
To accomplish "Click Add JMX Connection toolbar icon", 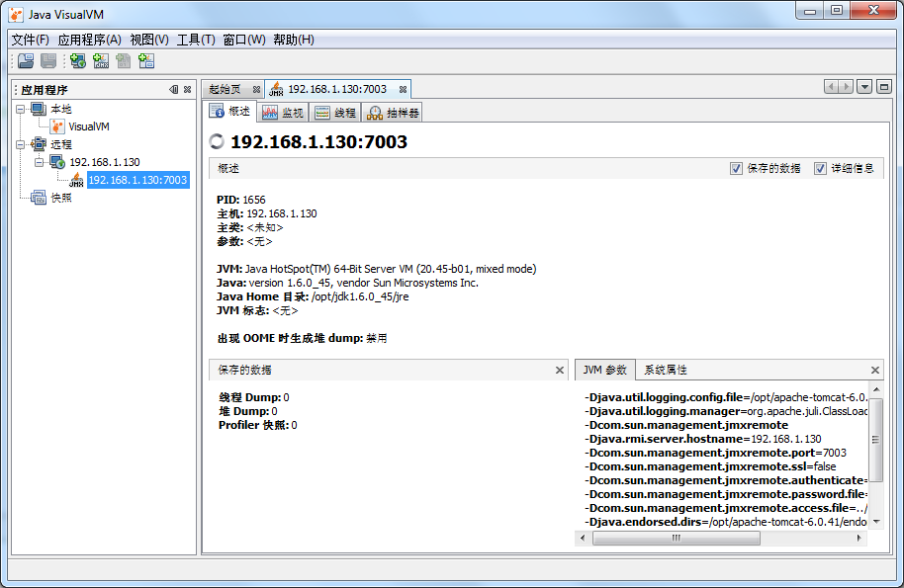I will [x=101, y=61].
